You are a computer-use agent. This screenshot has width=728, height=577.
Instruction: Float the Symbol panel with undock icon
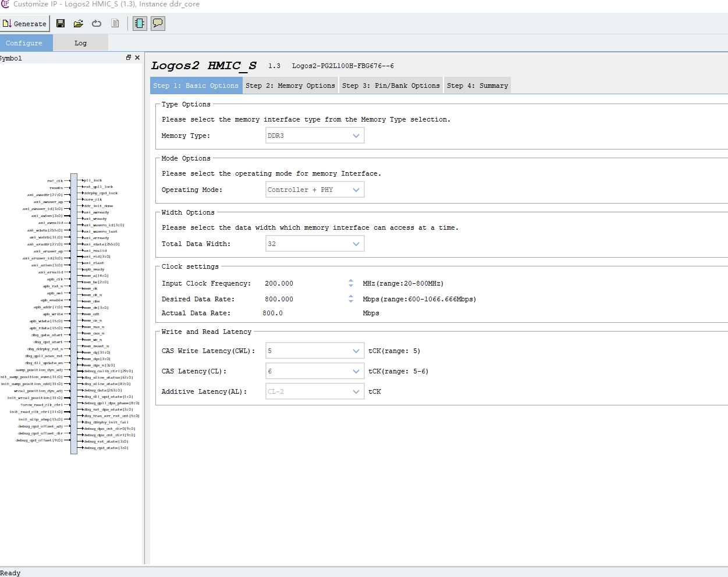coord(129,58)
